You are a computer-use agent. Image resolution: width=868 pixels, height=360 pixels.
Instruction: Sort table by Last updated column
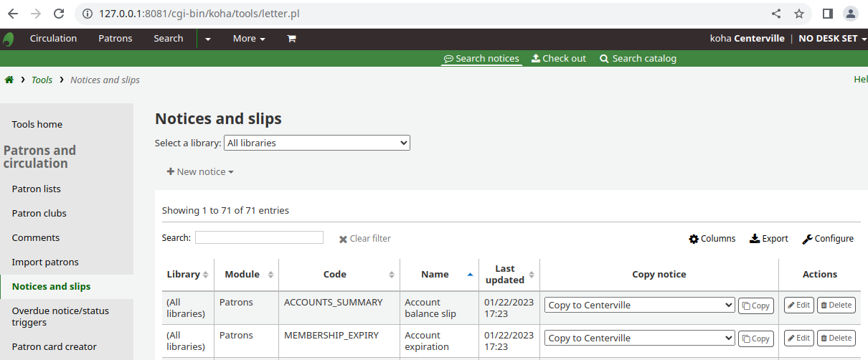point(509,275)
